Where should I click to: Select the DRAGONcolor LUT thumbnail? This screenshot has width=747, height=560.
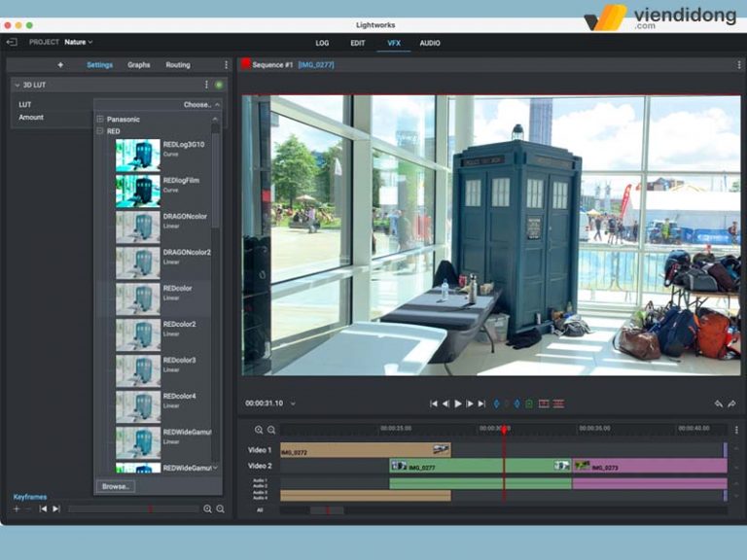point(138,227)
